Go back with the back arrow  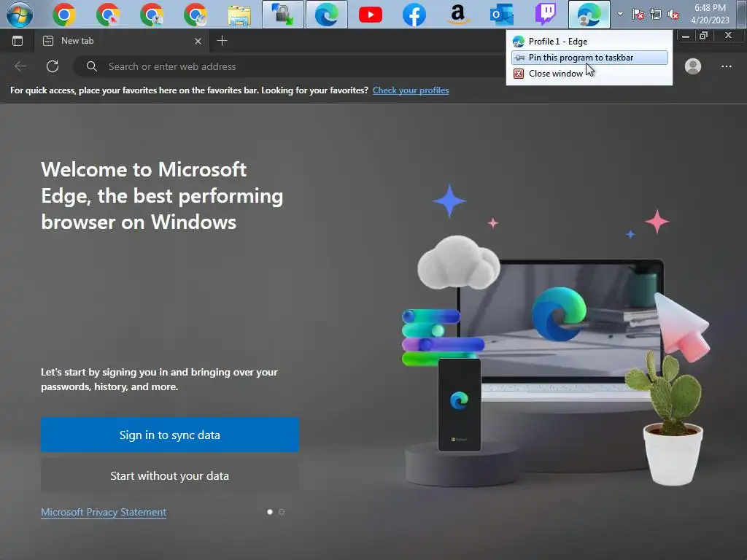click(20, 66)
